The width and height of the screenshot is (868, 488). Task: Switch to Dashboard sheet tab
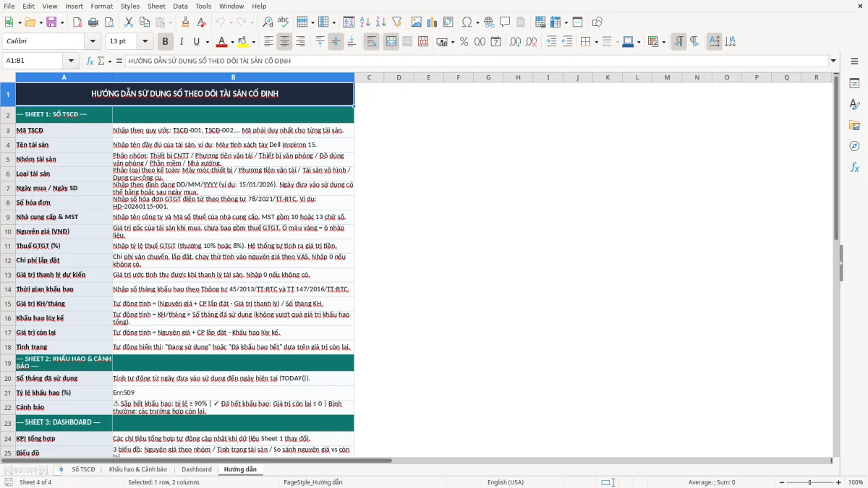tap(197, 469)
